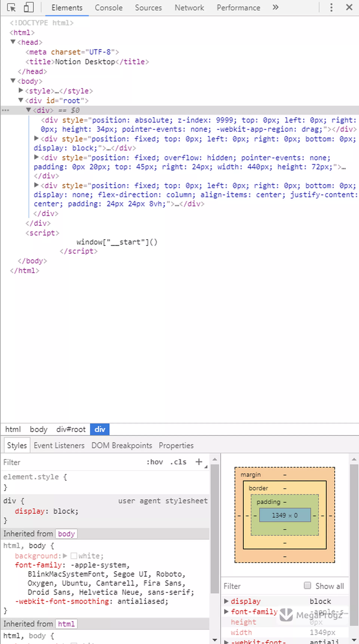Expand the overflow hidden fixed div
Screen dimensions: 359x644
click(36, 157)
